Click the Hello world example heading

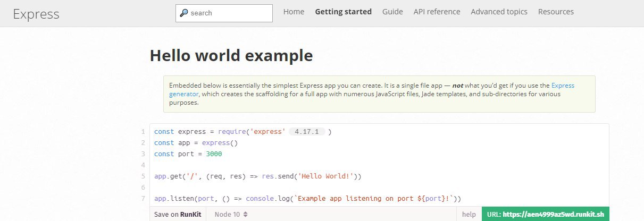[x=231, y=55]
